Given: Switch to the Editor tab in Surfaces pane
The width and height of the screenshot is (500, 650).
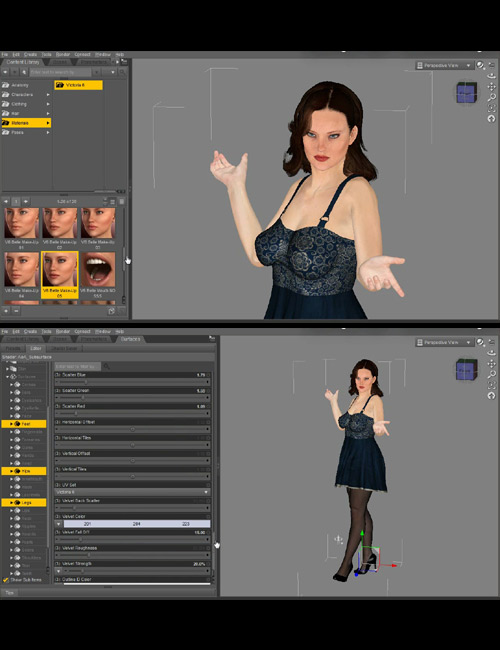Looking at the screenshot, I should pos(36,348).
